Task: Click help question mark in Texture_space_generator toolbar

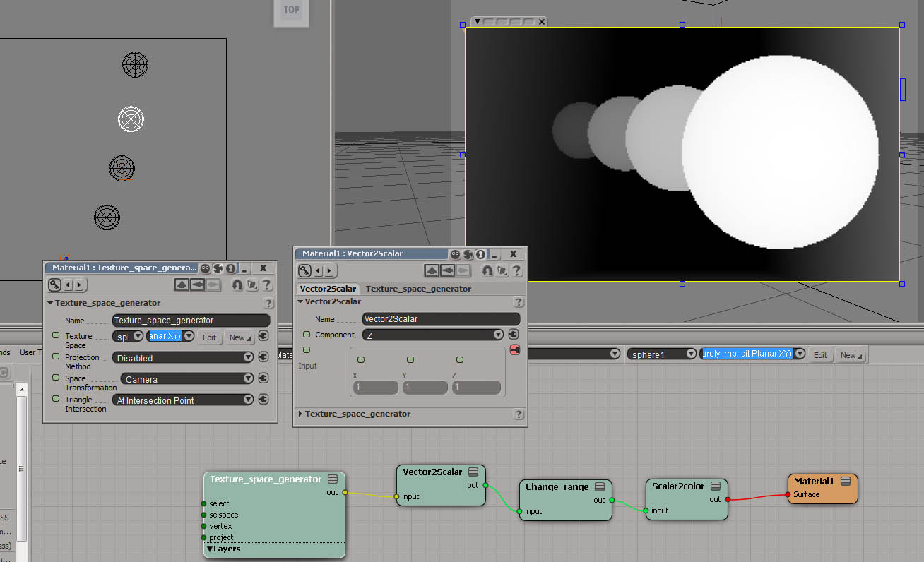Action: click(x=266, y=285)
